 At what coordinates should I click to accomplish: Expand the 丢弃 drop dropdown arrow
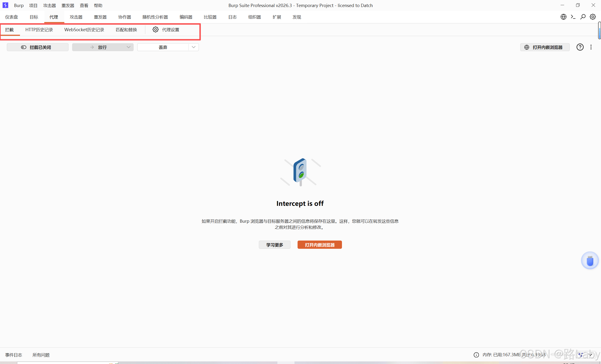point(194,47)
